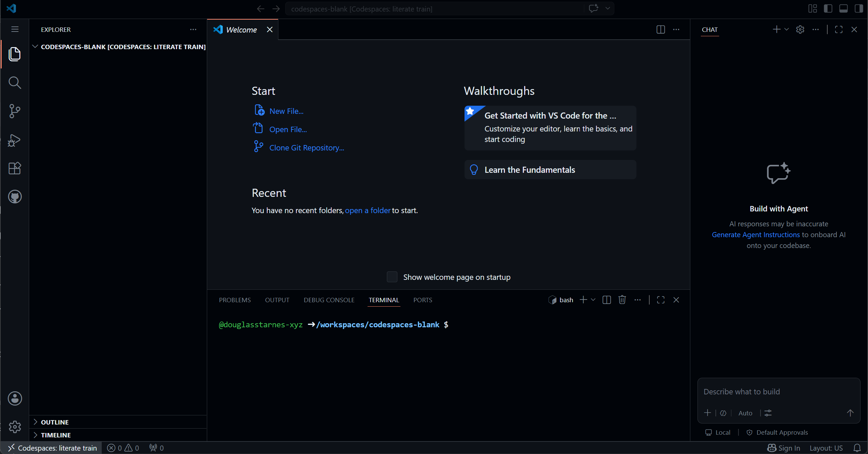Switch to the PROBLEMS panel tab
Viewport: 868px width, 454px height.
click(x=235, y=300)
